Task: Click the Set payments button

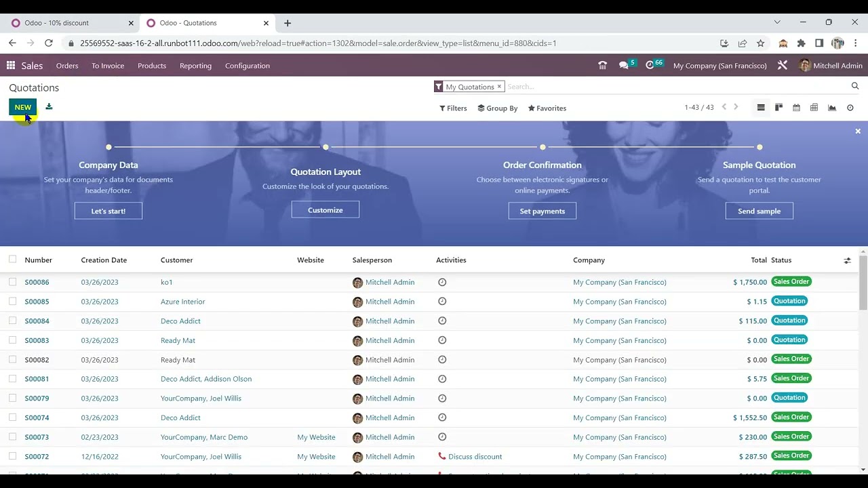Action: tap(542, 211)
